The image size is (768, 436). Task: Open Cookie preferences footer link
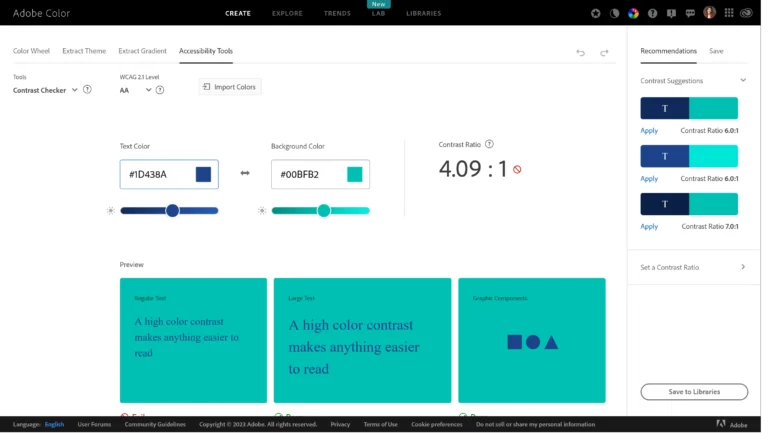[x=439, y=427]
